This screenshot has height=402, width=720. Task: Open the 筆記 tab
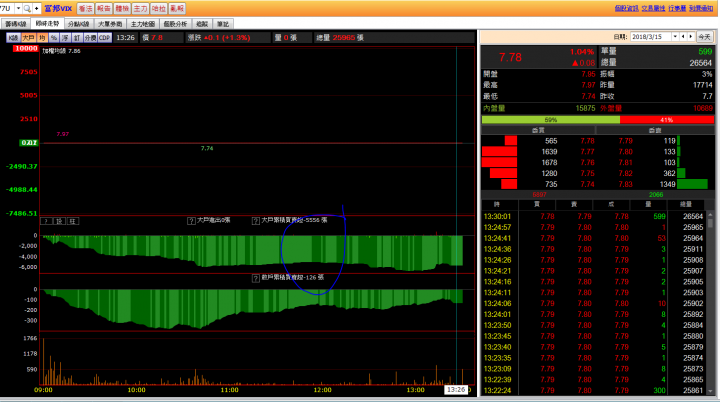tap(223, 24)
